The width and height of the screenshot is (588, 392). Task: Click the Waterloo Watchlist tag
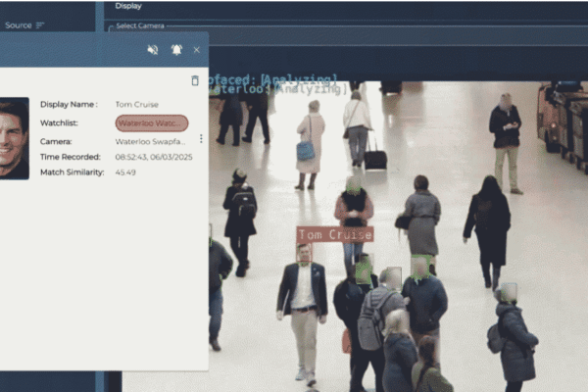(151, 123)
